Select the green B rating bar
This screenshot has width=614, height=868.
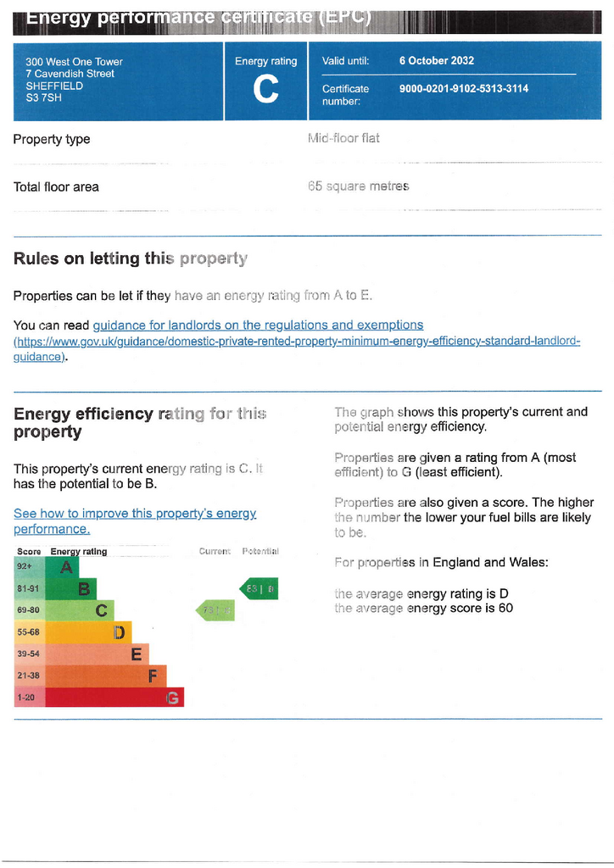[x=71, y=588]
